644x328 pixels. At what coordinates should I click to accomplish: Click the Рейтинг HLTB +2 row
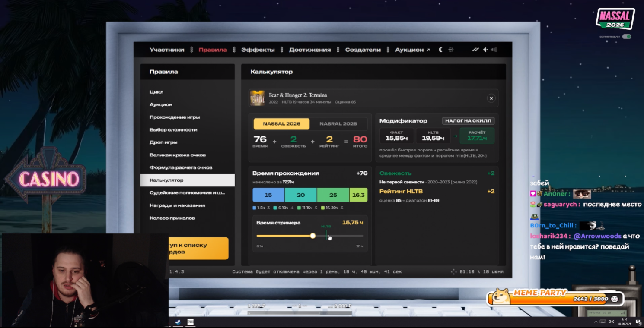(437, 191)
